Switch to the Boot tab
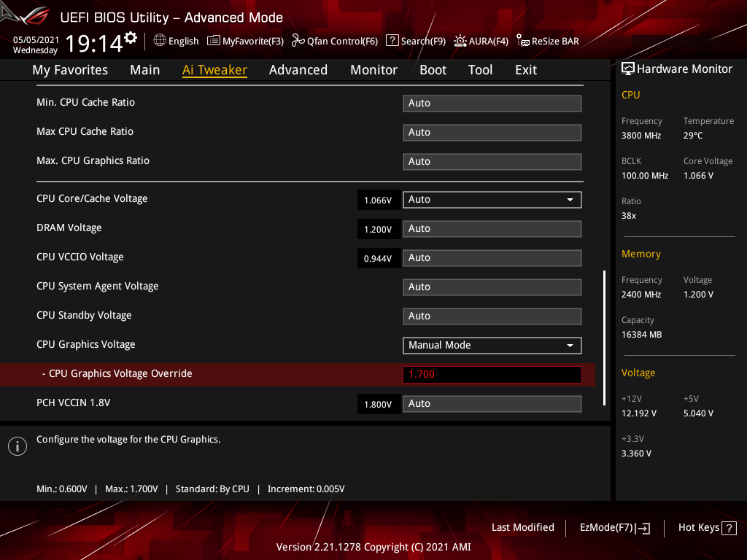The image size is (747, 560). (x=433, y=70)
